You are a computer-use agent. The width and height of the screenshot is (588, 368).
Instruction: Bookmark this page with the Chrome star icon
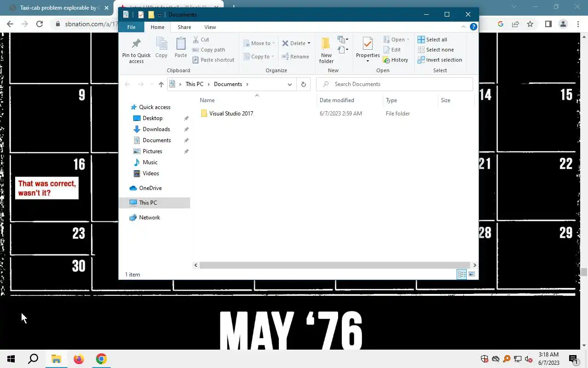point(530,24)
